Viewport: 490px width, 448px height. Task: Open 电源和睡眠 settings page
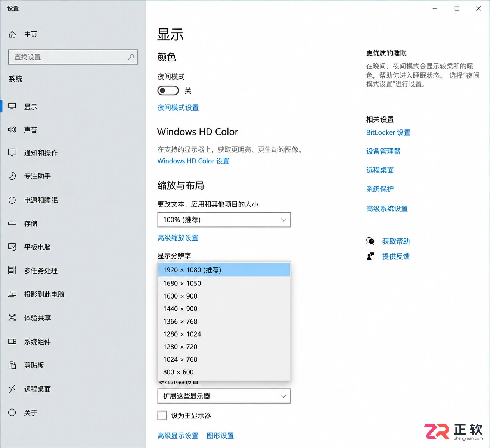pyautogui.click(x=73, y=200)
